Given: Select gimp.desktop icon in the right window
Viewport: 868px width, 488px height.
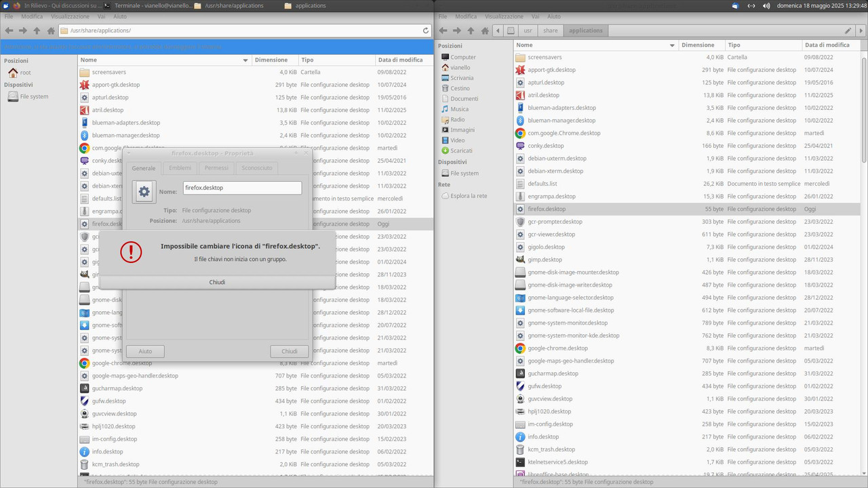Looking at the screenshot, I should click(x=520, y=260).
